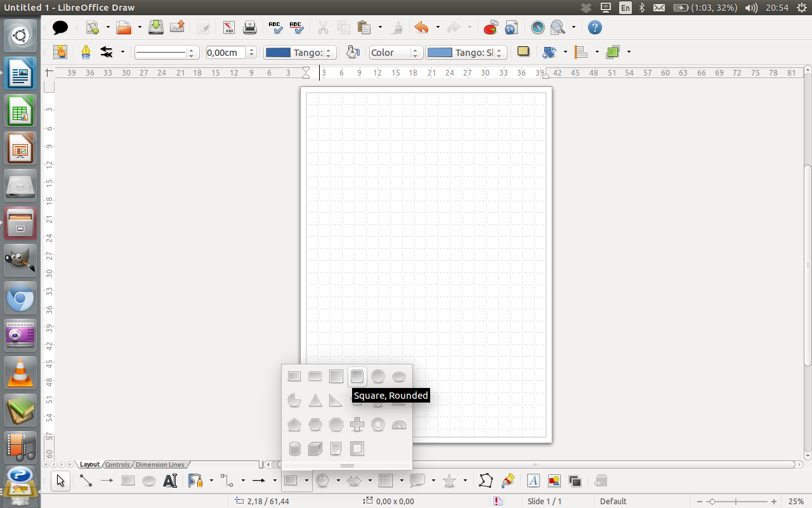Insert image from file icon
Image resolution: width=812 pixels, height=508 pixels.
[554, 481]
